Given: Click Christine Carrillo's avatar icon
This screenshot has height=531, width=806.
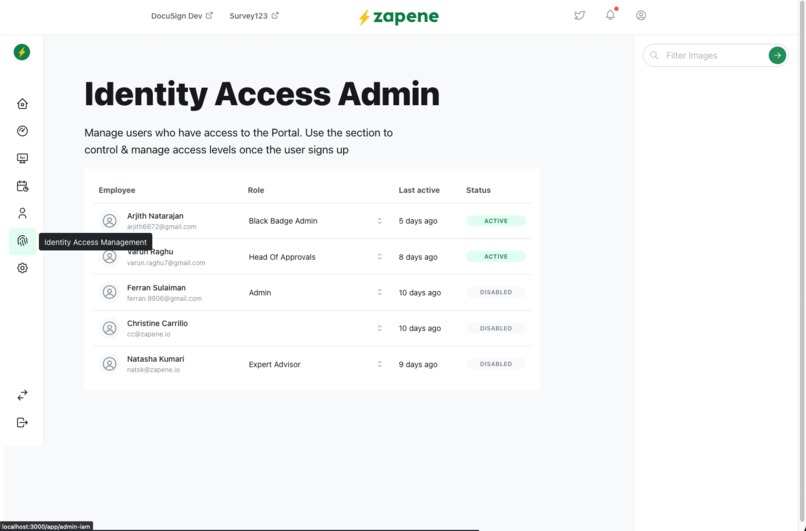Looking at the screenshot, I should pyautogui.click(x=109, y=328).
